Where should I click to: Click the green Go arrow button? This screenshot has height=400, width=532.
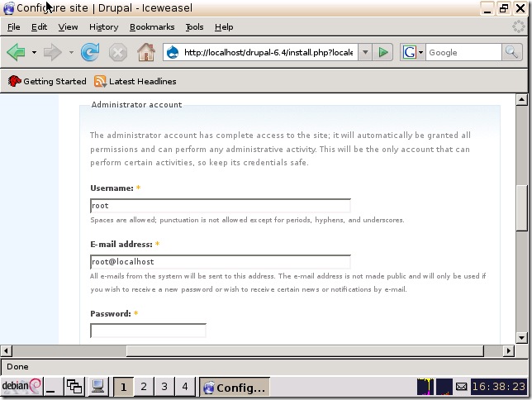[382, 52]
